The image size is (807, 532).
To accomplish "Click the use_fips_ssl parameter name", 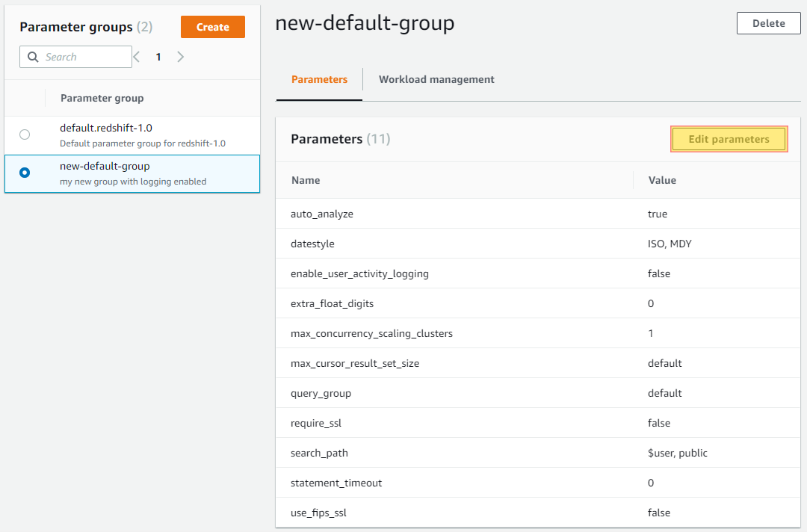I will [318, 513].
